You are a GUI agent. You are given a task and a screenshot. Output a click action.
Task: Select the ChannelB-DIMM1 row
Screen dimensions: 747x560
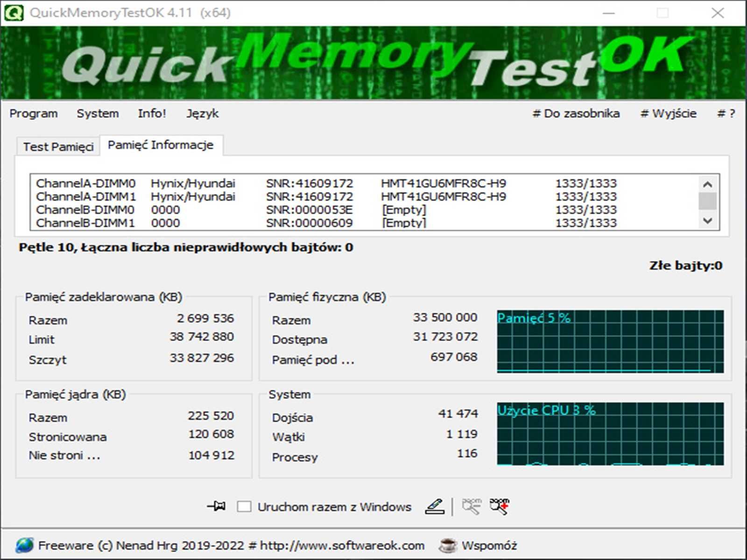[364, 223]
